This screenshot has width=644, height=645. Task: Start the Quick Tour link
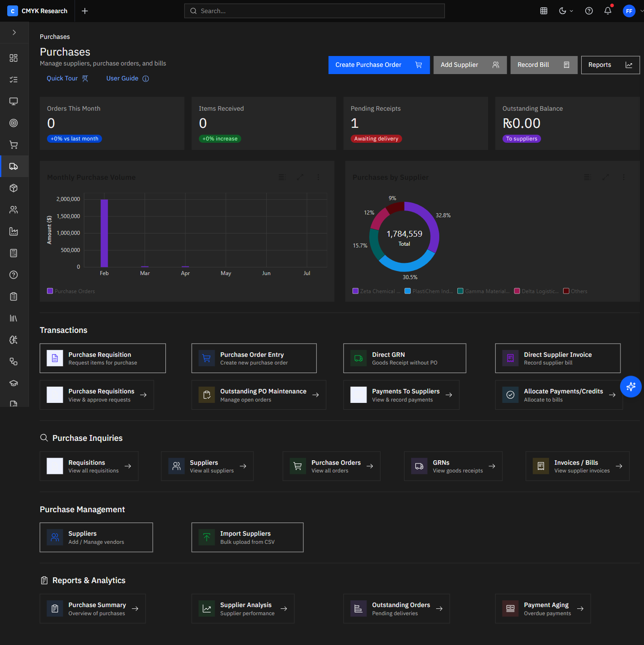(x=67, y=78)
